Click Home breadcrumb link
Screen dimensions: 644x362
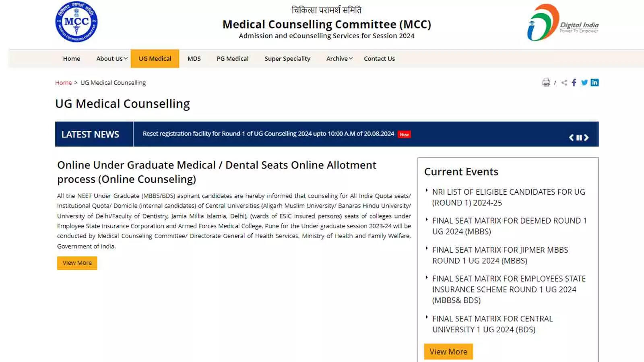point(63,83)
